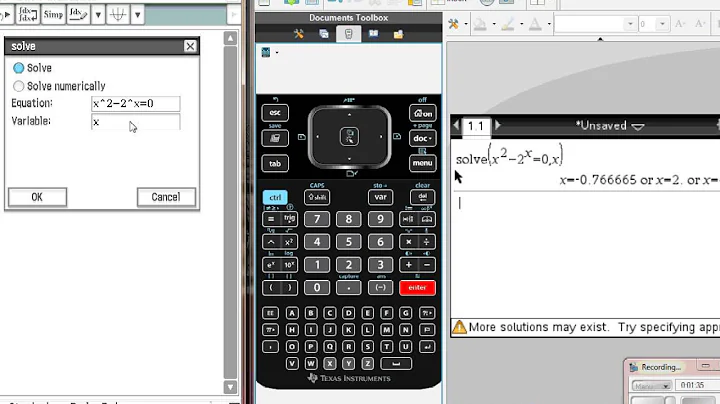Click the home/on key on keypad
Screen dimensions: 720x404
point(422,113)
